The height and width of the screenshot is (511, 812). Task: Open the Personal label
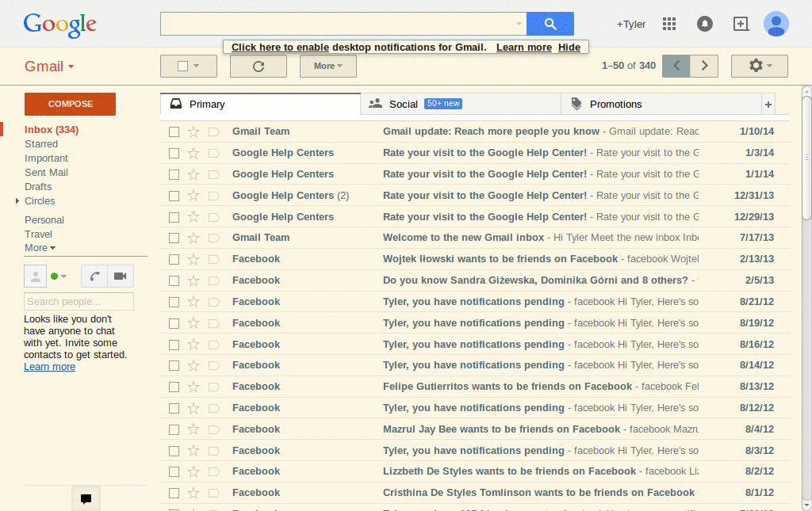coord(44,219)
